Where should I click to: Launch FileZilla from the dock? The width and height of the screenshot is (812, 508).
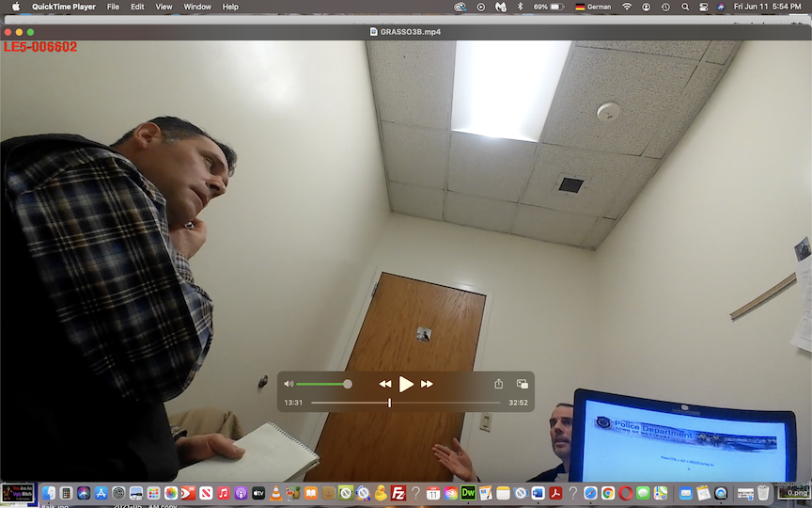point(398,493)
